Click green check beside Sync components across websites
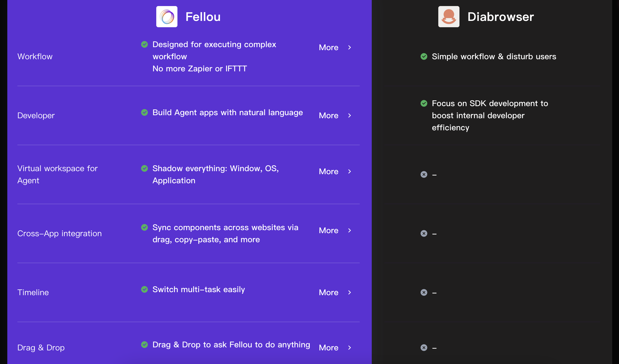The width and height of the screenshot is (619, 364). (144, 227)
